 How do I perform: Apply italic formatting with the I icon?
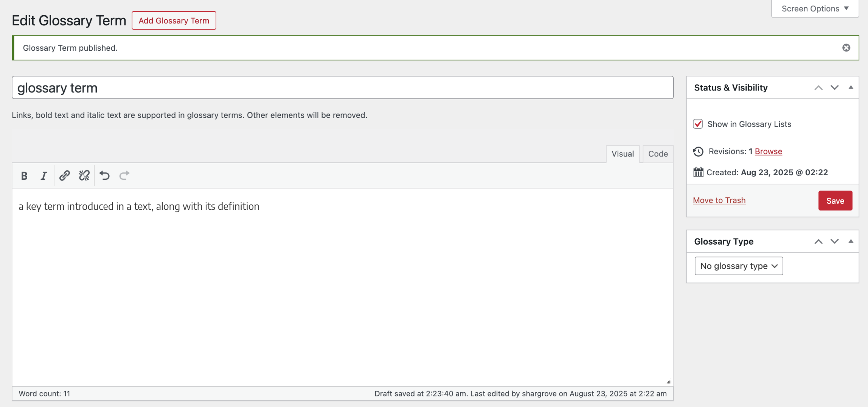(x=44, y=176)
